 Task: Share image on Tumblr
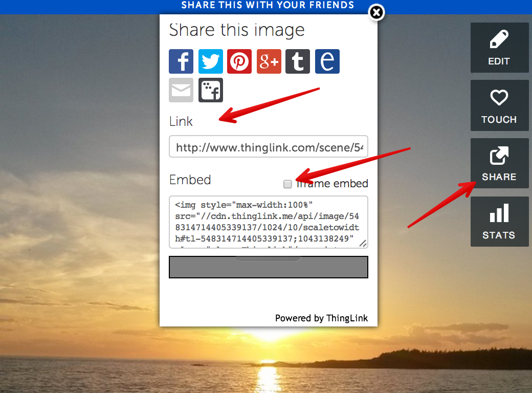(298, 61)
